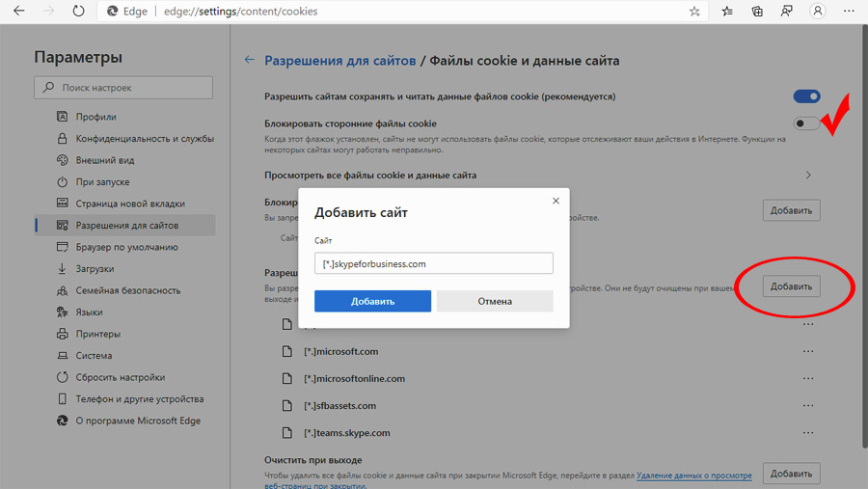The width and height of the screenshot is (868, 489).
Task: Click the [*.]microsoftonline.com site entry
Action: (354, 378)
